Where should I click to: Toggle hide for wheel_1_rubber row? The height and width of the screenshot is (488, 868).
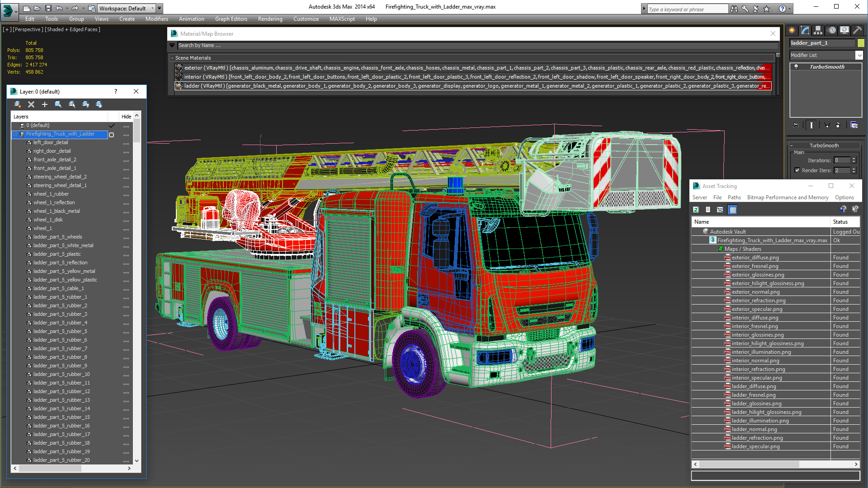click(126, 194)
